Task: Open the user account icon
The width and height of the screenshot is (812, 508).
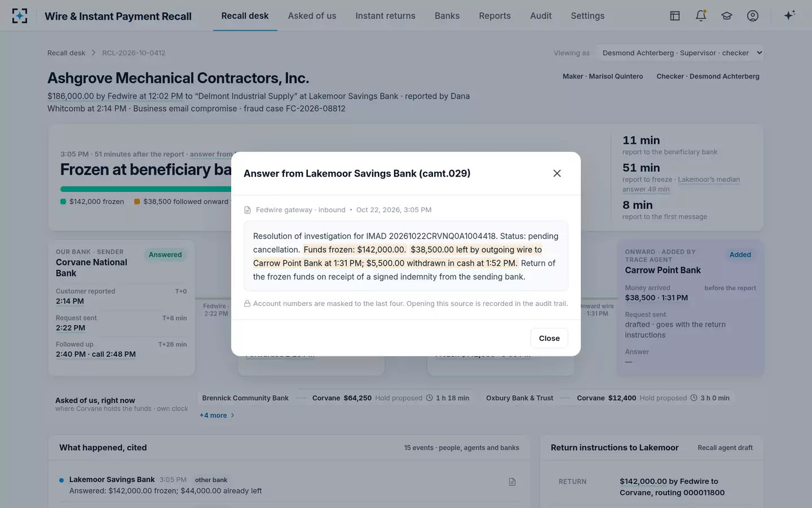Action: [753, 16]
